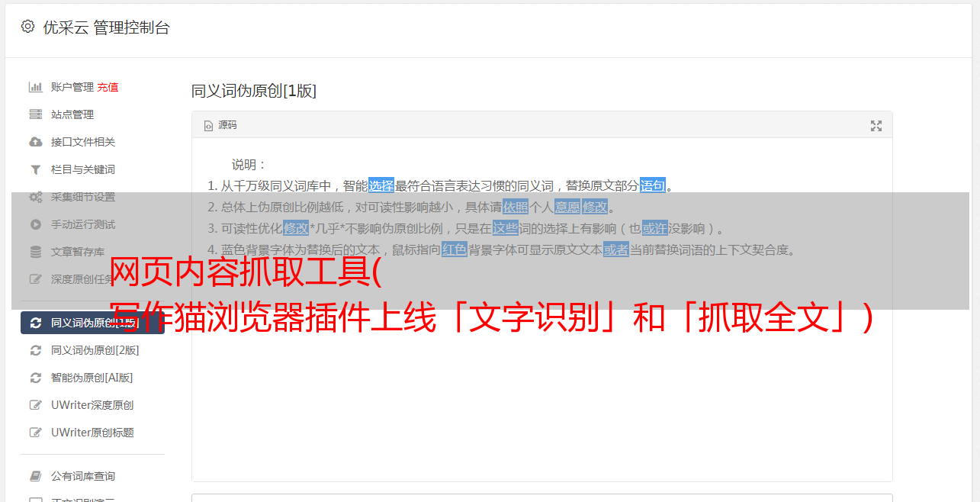Click the filter icon for 栏目与关键词
The image size is (980, 502).
coord(35,169)
